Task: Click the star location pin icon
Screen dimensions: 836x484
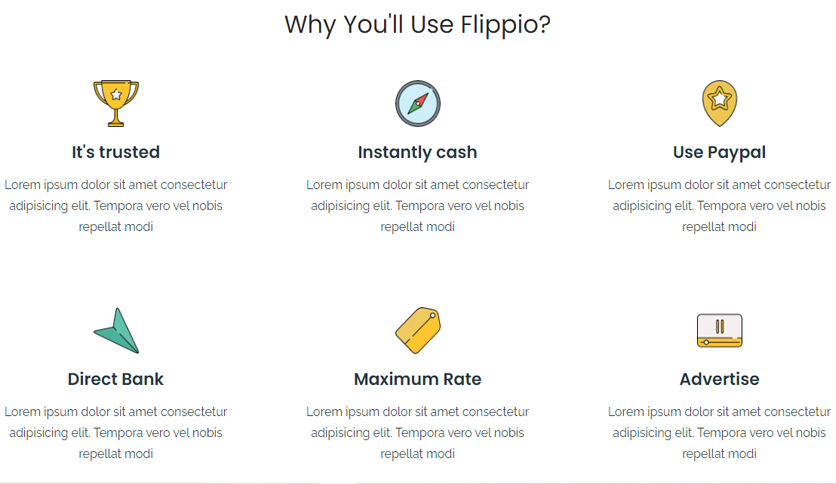Action: 719,103
